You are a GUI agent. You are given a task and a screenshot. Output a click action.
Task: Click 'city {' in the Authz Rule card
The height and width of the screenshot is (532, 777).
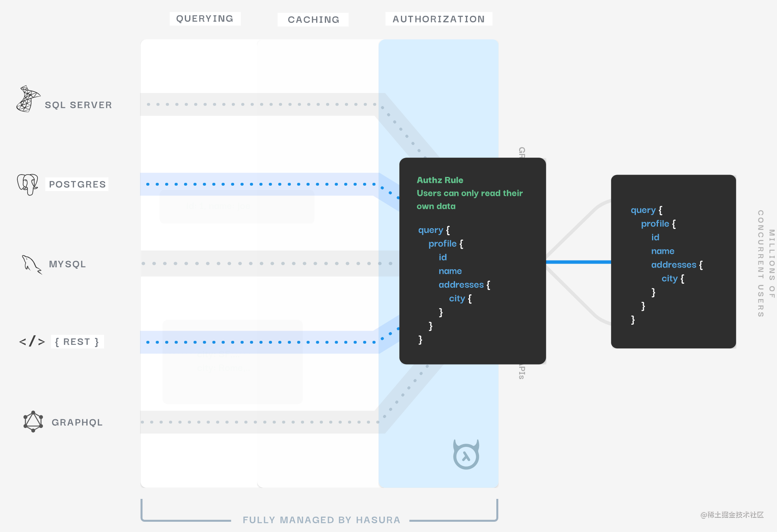click(x=460, y=298)
